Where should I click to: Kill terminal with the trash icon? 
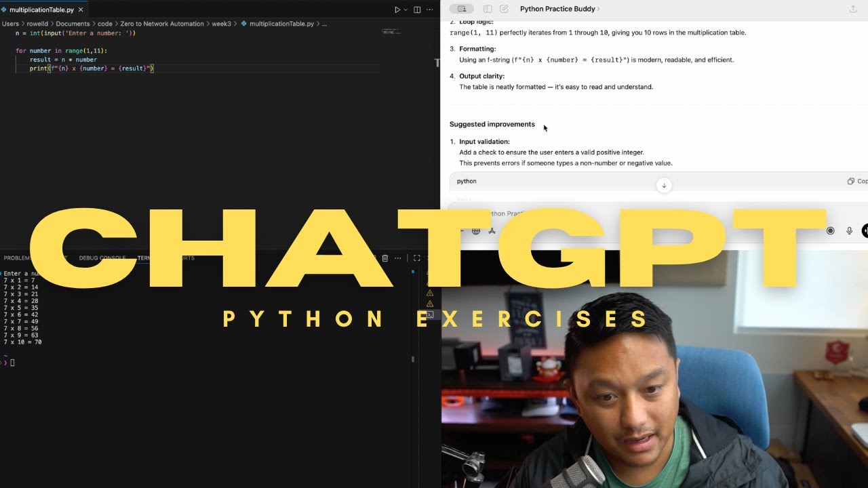click(x=385, y=258)
